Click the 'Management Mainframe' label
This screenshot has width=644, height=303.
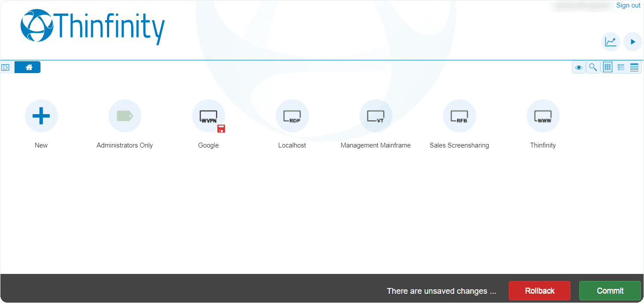coord(375,145)
